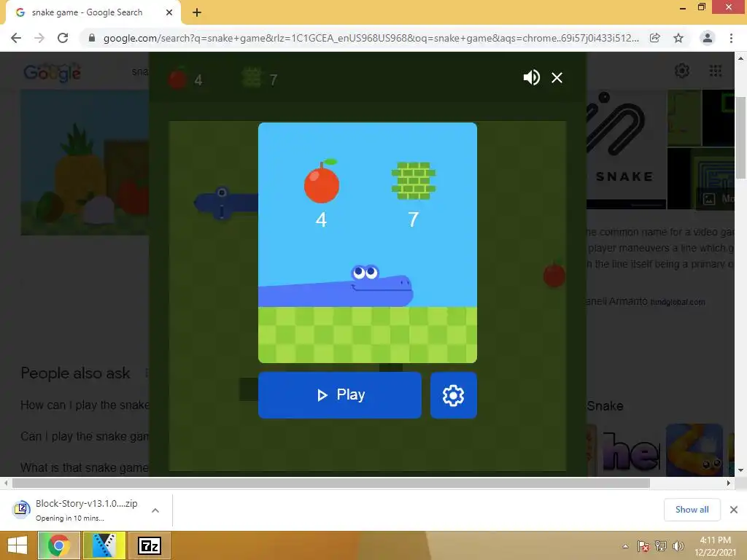Image resolution: width=747 pixels, height=560 pixels.
Task: Select the snake game Google Search tab
Action: (x=88, y=12)
